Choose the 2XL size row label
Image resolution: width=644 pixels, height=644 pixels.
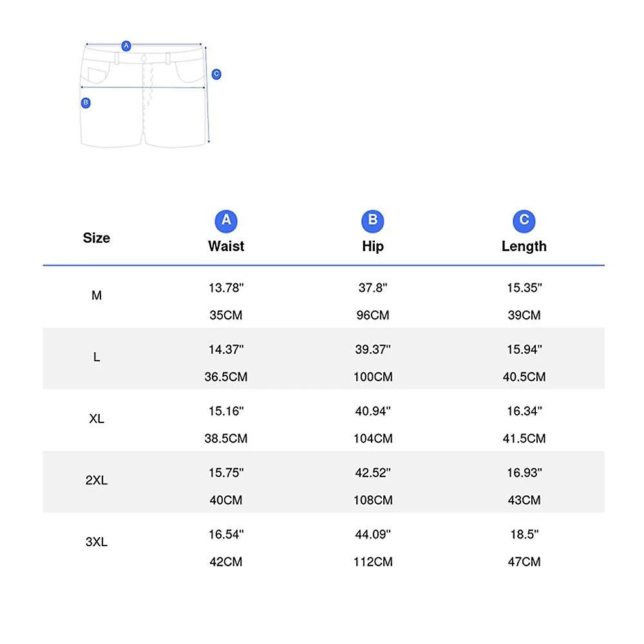pos(97,480)
